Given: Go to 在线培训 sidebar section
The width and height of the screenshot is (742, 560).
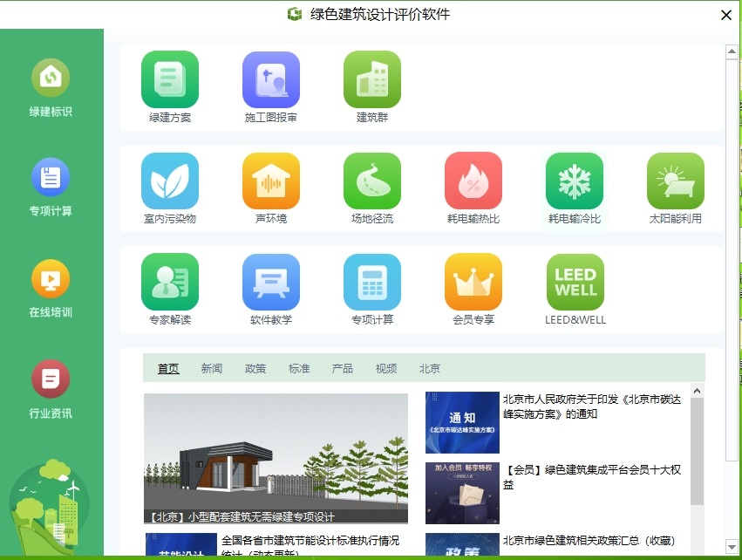Looking at the screenshot, I should 51,289.
